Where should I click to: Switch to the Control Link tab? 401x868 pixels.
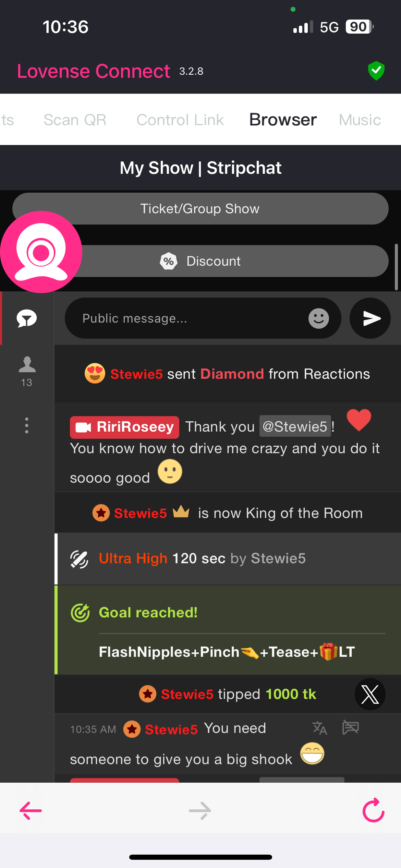(180, 120)
